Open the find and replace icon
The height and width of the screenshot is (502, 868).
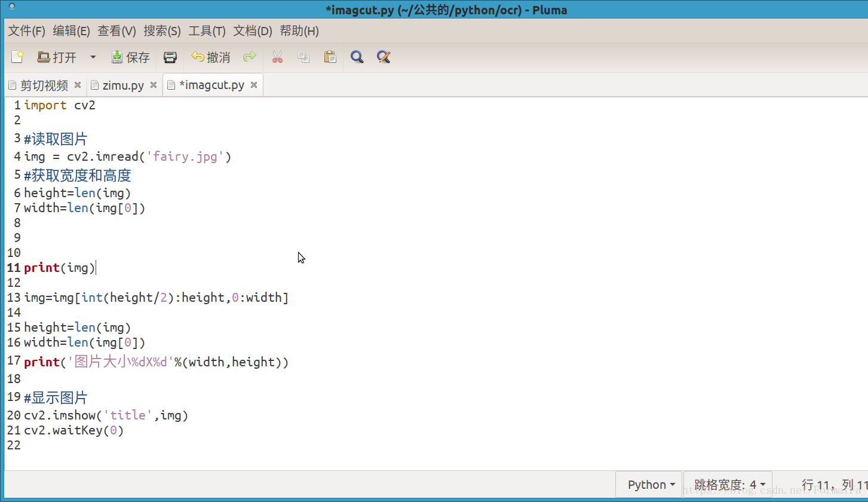(384, 57)
